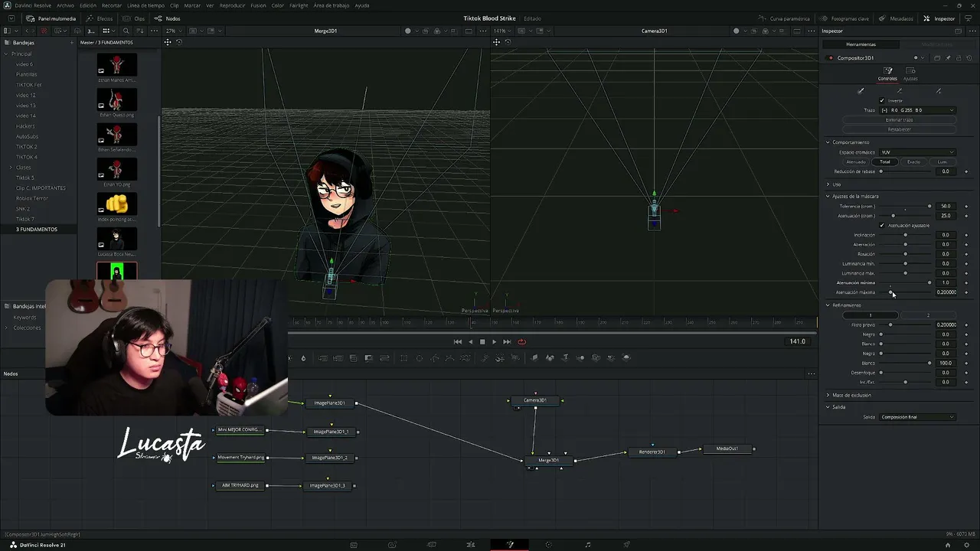Expand the Uso section

pos(828,184)
